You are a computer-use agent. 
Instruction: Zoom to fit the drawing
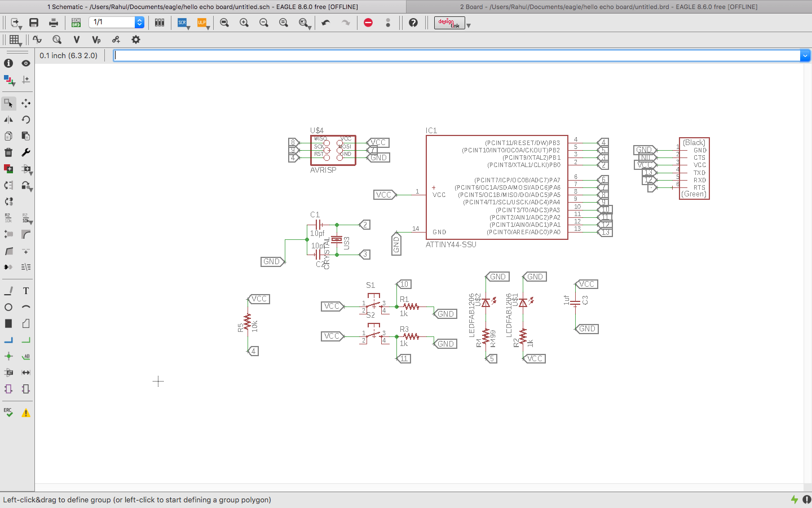224,23
